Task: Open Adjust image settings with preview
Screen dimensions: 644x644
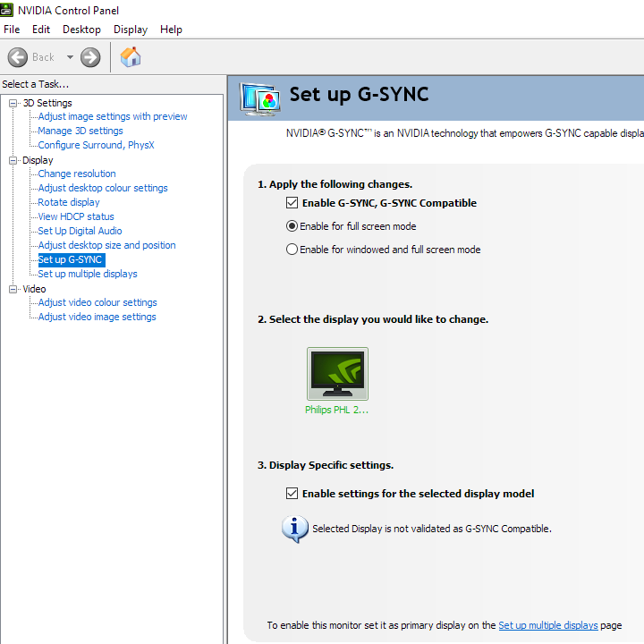Action: (x=113, y=116)
